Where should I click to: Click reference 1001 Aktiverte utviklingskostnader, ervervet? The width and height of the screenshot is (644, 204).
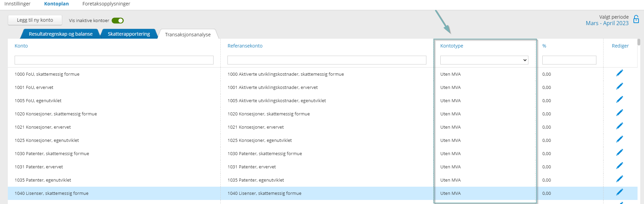tap(273, 87)
